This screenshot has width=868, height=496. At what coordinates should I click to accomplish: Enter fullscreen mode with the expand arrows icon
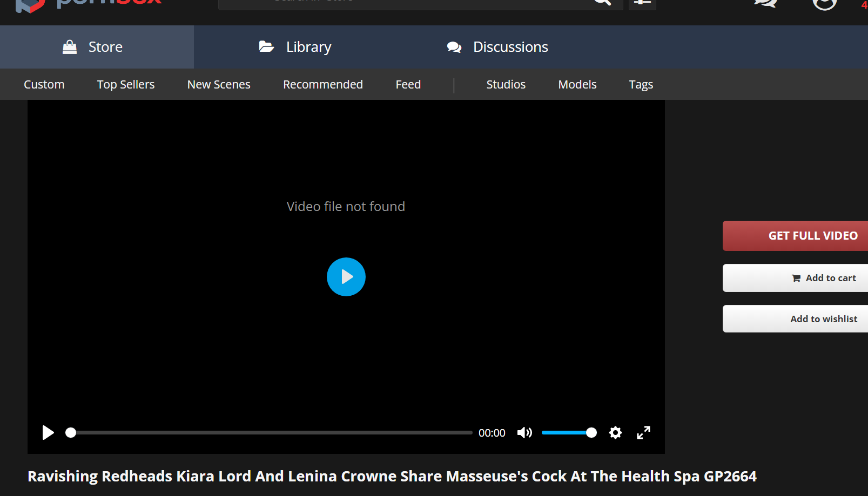643,433
